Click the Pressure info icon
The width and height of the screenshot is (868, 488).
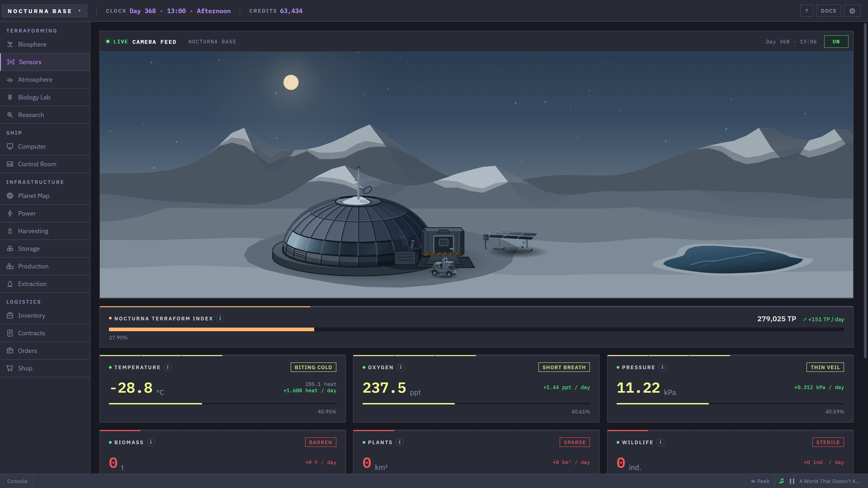click(662, 367)
